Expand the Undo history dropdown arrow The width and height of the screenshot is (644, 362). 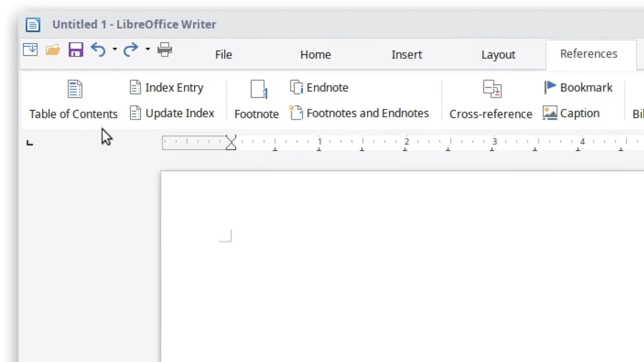pyautogui.click(x=115, y=50)
